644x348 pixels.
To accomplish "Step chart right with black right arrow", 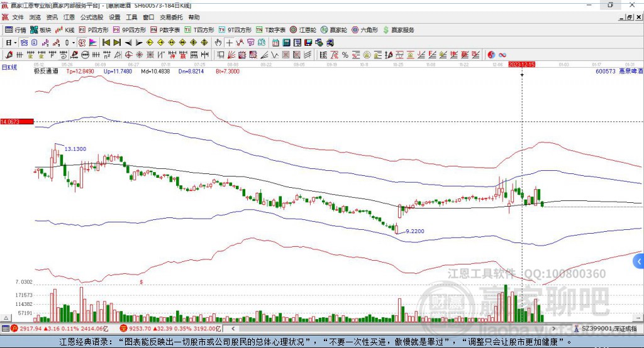I will (139, 43).
